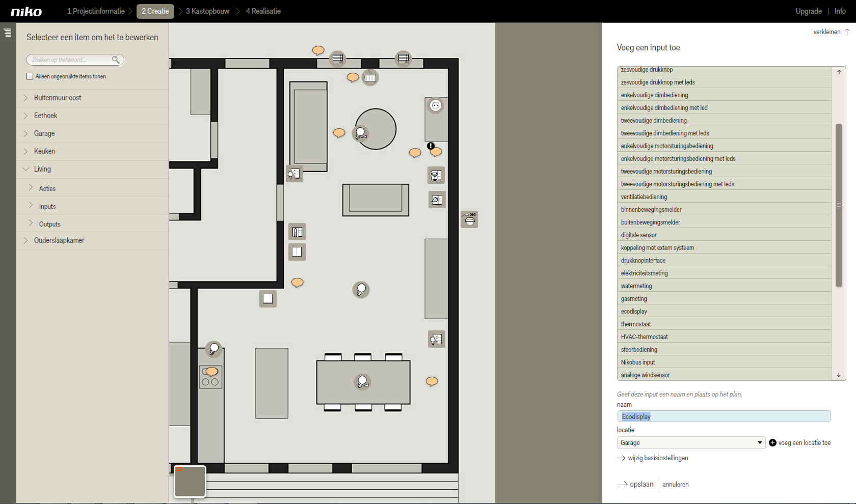Screen dimensions: 856x504
Task: Open 'wijzig basisinstellingen' link
Action: 653,458
